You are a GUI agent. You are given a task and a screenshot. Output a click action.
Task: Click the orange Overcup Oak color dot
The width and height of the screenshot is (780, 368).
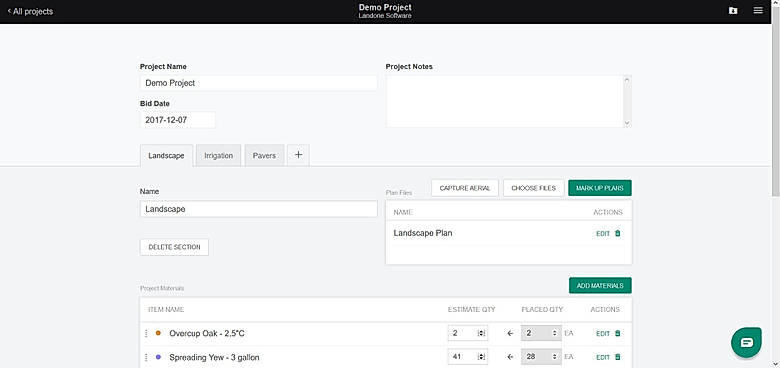coord(158,333)
